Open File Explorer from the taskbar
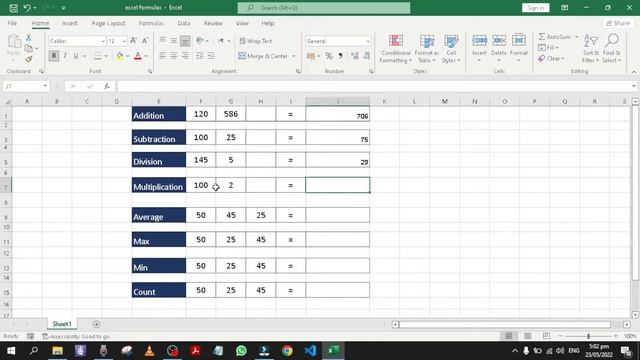Screen dimensions: 640x360 tap(58, 351)
